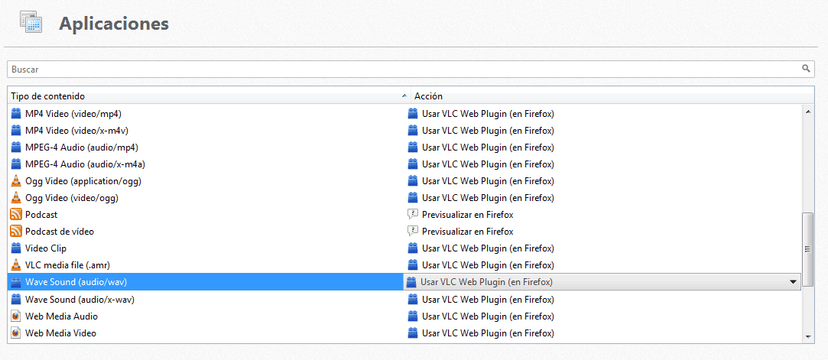Select the VLC media file (.amr) row
This screenshot has width=828, height=360.
tap(405, 265)
